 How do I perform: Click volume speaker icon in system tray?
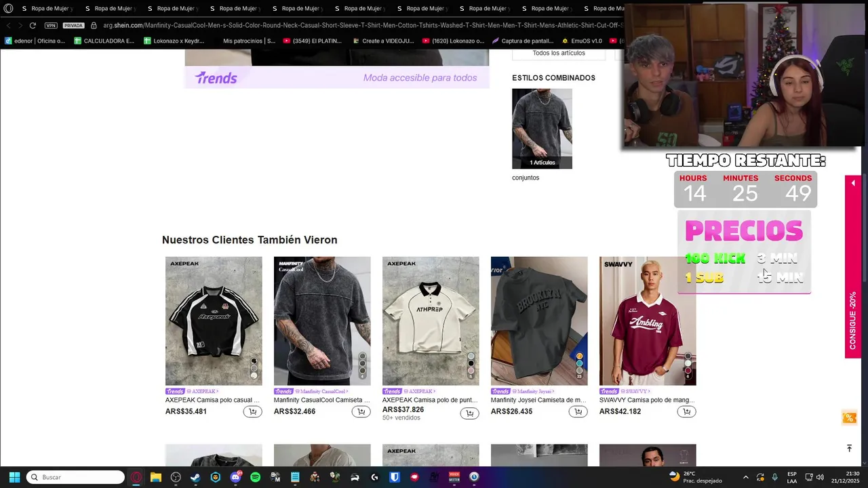(x=820, y=477)
